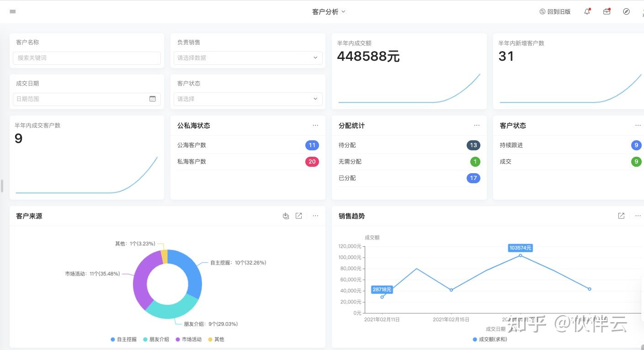Click the open-external icon in 销售趋势 card
This screenshot has width=644, height=350.
pos(621,216)
